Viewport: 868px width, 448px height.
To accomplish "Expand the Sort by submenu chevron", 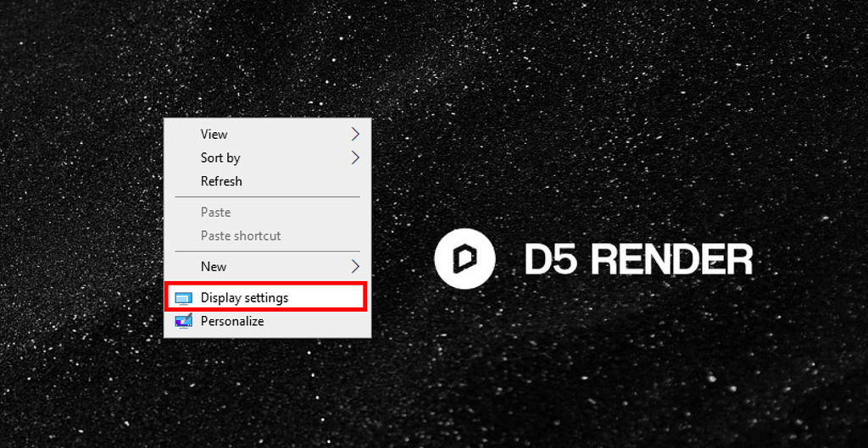I will click(x=355, y=158).
